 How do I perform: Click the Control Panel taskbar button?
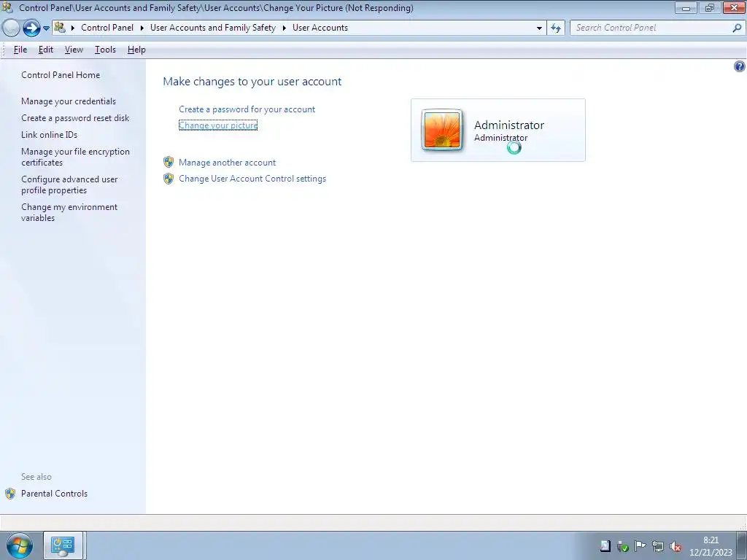click(63, 545)
